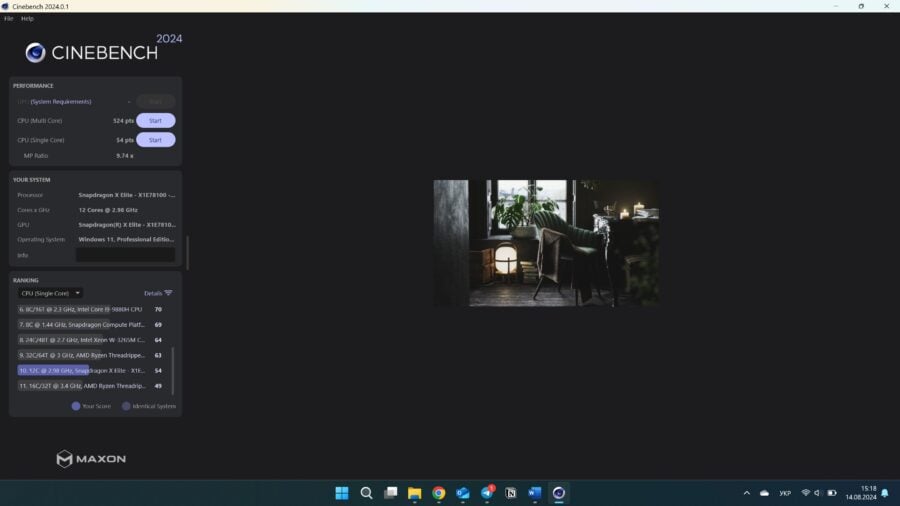Select ranking entry 7 Snapdragon Compute Platform
This screenshot has height=506, width=900.
click(90, 325)
